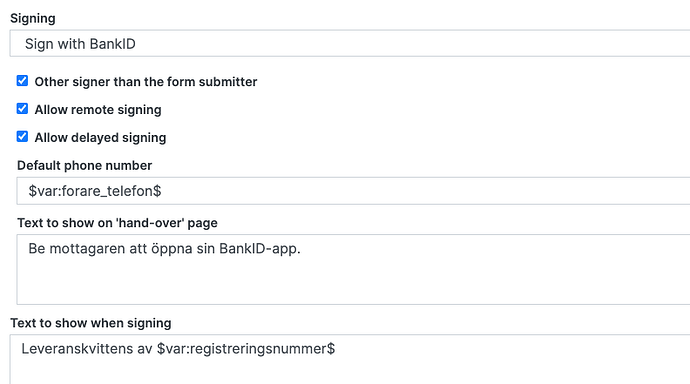
Task: Click the 'Default phone number' field label
Action: point(84,165)
